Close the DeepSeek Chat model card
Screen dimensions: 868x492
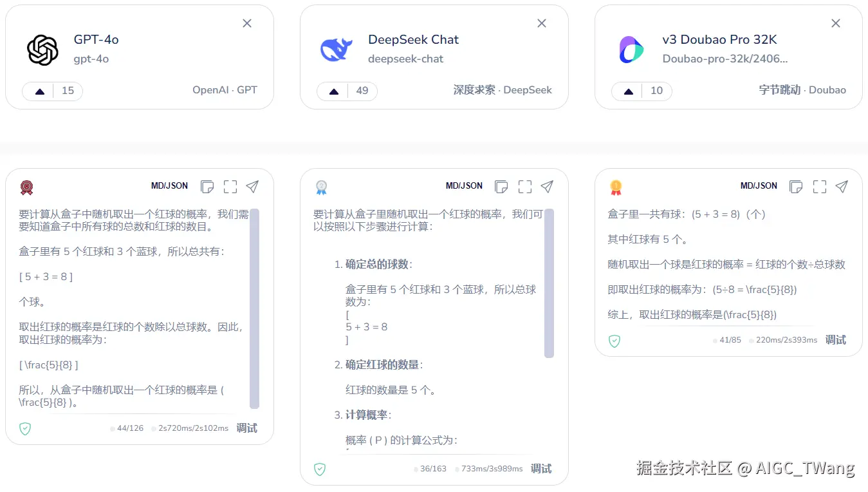pyautogui.click(x=542, y=23)
